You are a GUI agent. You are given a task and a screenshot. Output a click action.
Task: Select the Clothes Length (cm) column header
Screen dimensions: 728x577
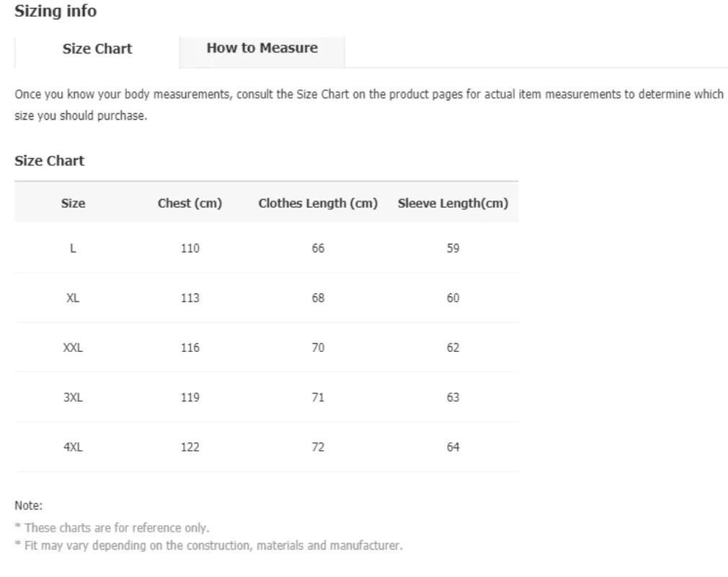coord(317,203)
